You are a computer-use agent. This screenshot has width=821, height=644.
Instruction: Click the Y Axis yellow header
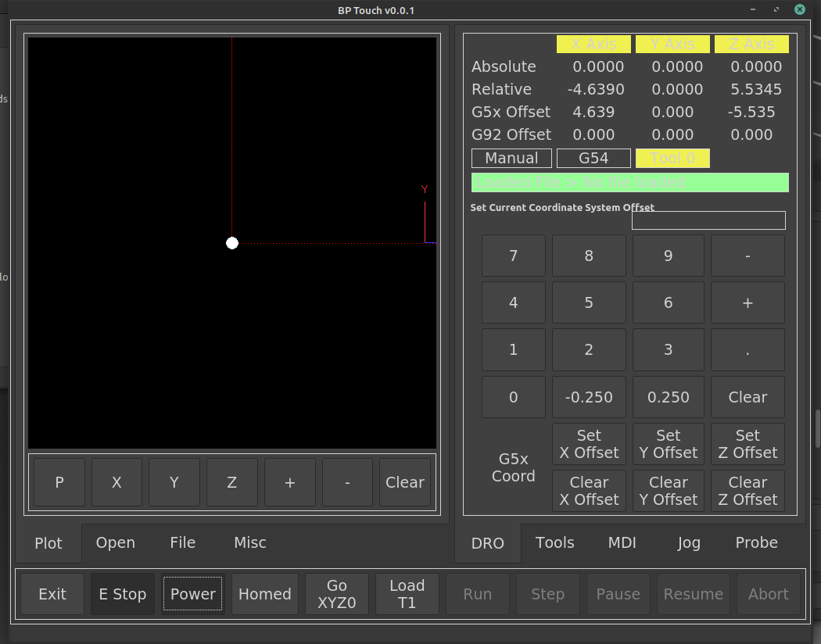[x=672, y=45]
